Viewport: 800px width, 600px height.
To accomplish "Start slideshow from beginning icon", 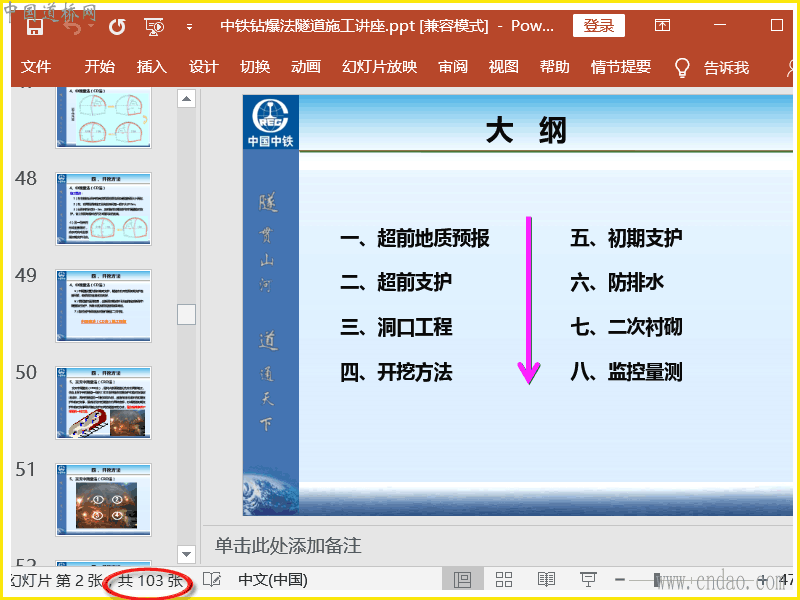I will [x=154, y=27].
